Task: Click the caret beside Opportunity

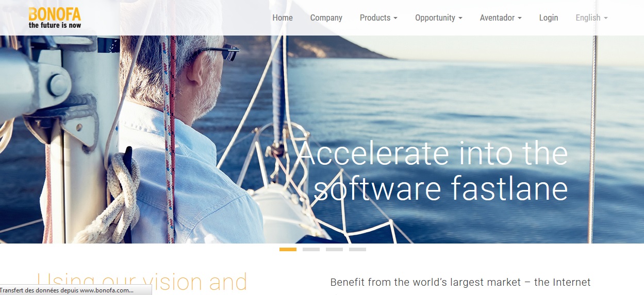Action: [x=460, y=18]
